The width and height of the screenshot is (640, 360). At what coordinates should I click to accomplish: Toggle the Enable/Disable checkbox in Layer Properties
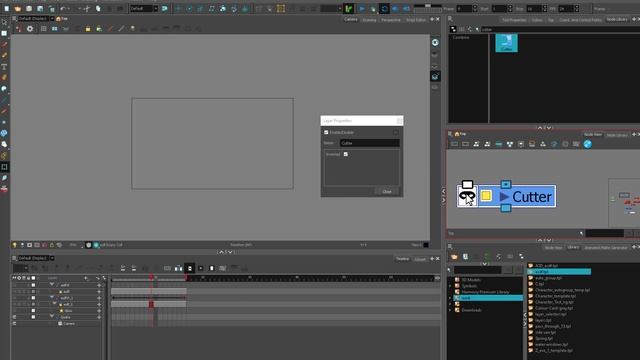(x=326, y=132)
